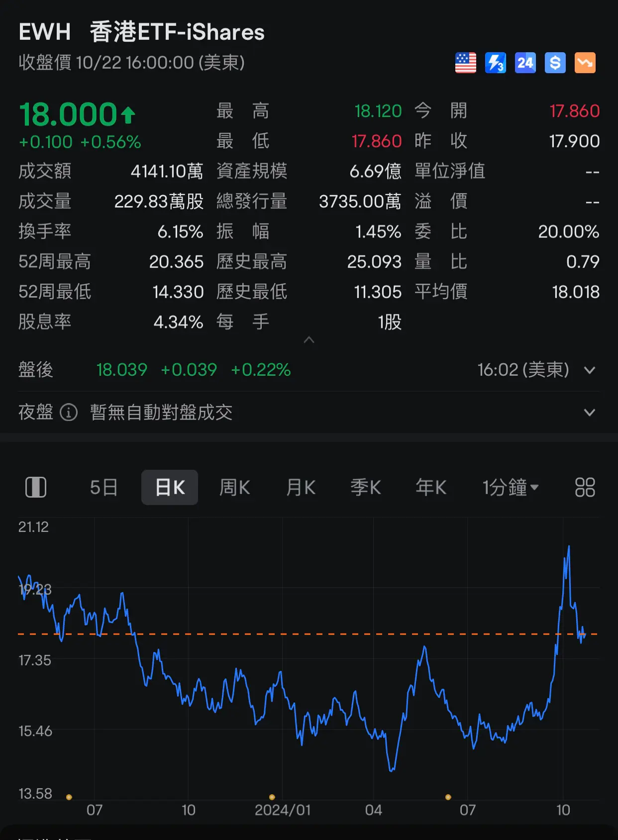The image size is (618, 840).
Task: Open the chart grid options icon
Action: 585,487
